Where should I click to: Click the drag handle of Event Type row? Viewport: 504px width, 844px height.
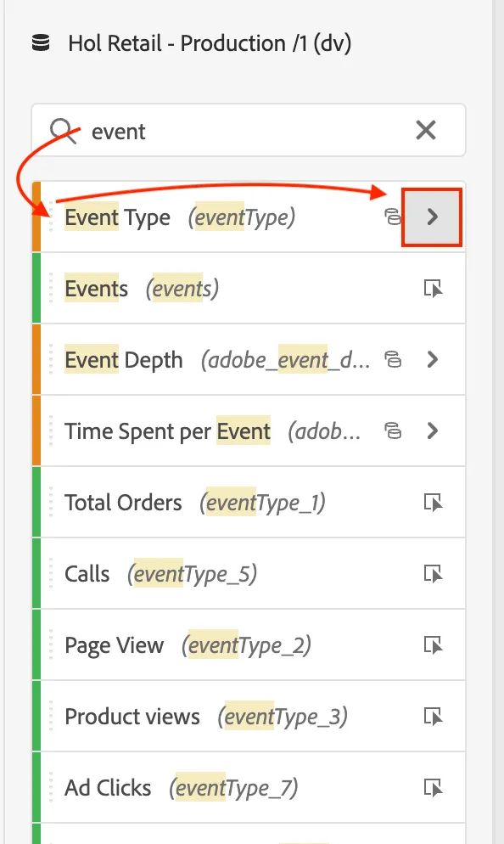51,217
